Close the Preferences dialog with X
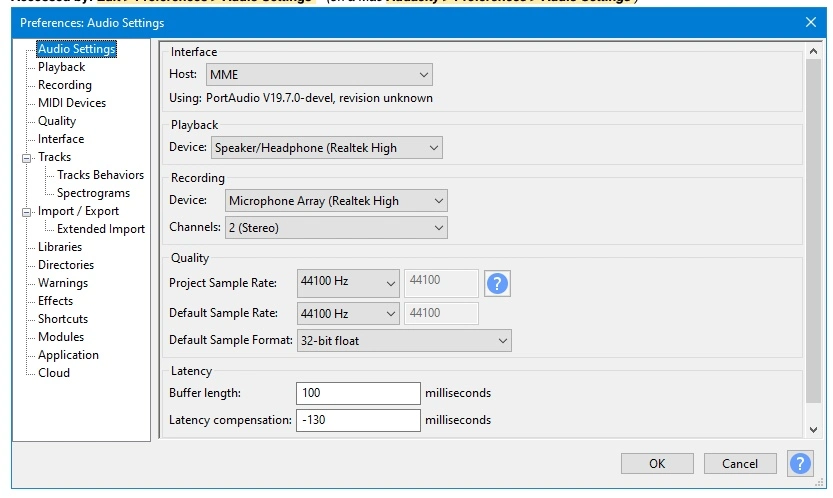The width and height of the screenshot is (833, 498). 810,22
